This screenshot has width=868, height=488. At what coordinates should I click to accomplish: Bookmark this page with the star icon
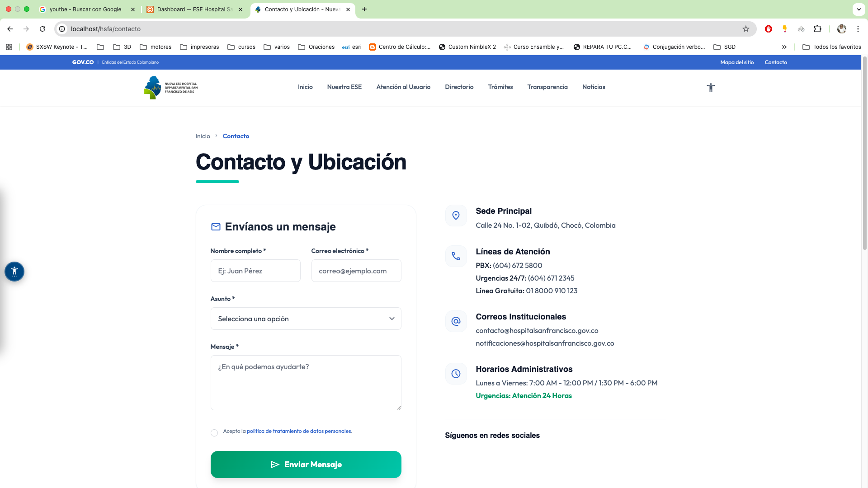click(746, 29)
